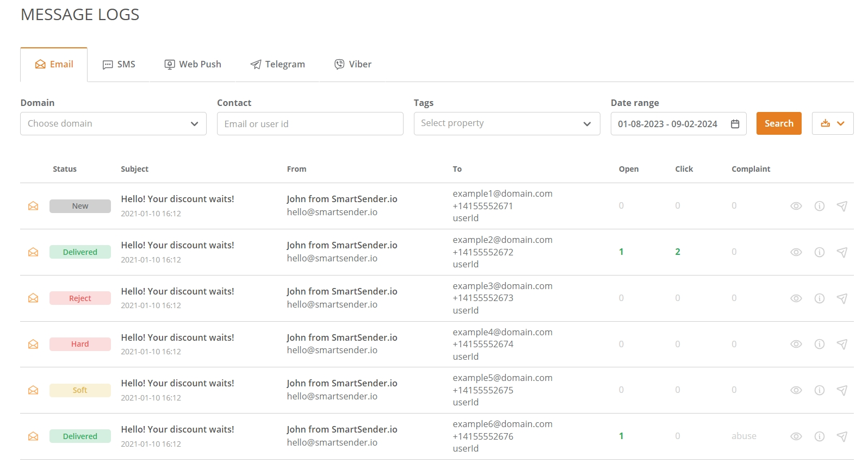Click the Open column header

629,169
